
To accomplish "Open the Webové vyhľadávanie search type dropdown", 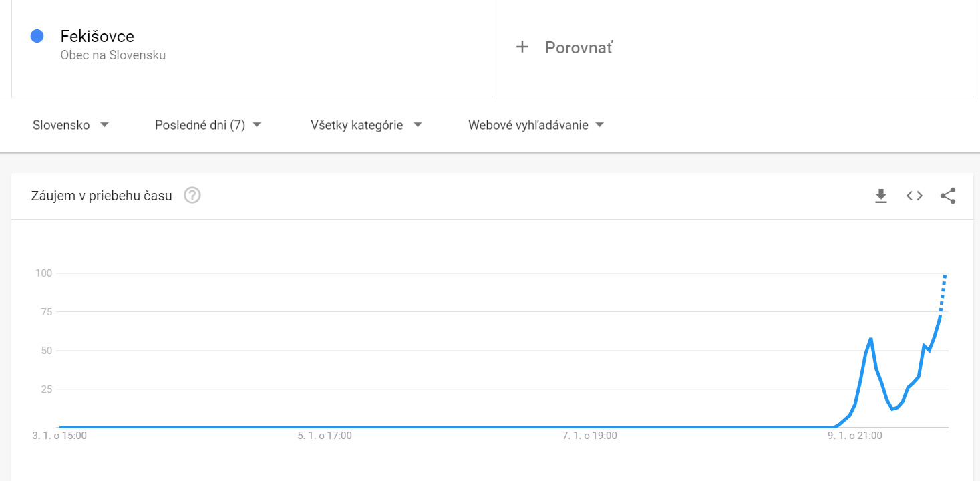I will pyautogui.click(x=536, y=125).
